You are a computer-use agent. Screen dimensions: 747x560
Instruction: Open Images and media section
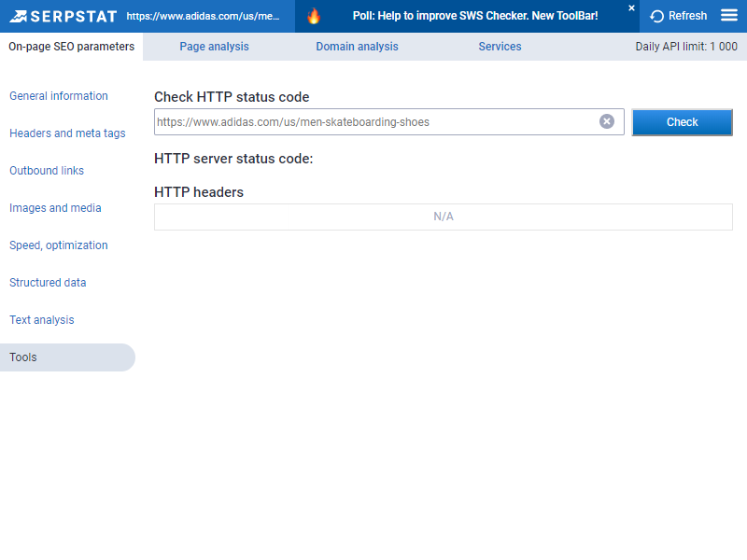tap(55, 208)
